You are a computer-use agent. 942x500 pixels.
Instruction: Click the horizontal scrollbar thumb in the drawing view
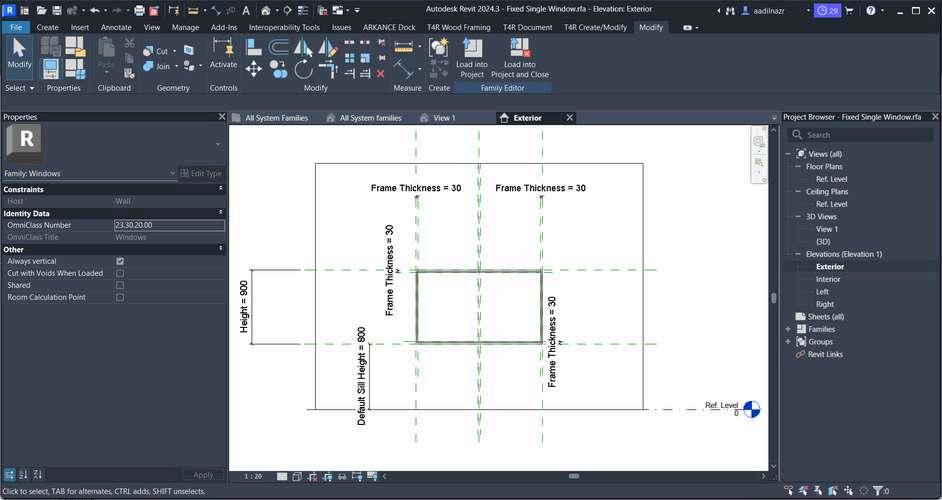coord(574,476)
